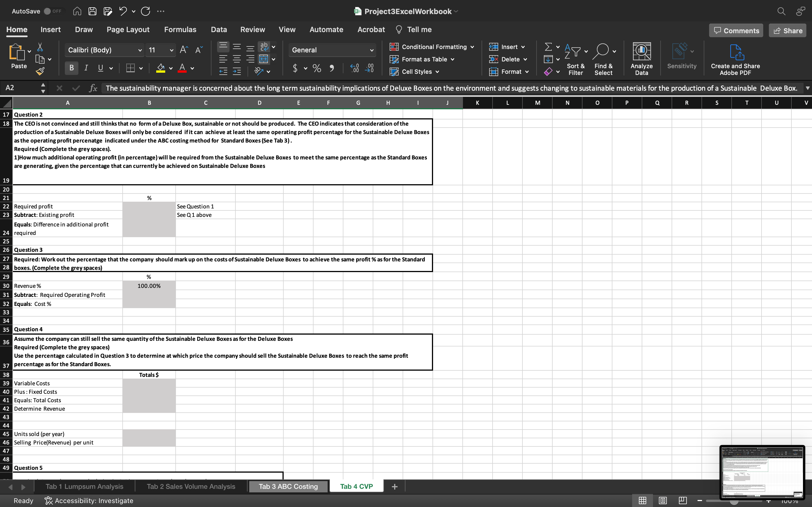The width and height of the screenshot is (812, 507).
Task: Enable Wrap Text for the selection
Action: (265, 46)
